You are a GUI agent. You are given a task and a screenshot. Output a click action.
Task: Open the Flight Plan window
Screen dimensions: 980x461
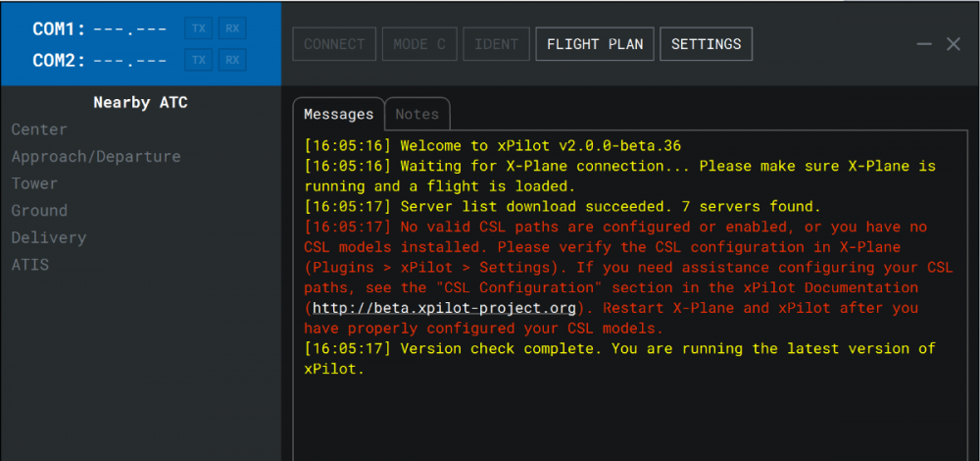click(595, 44)
